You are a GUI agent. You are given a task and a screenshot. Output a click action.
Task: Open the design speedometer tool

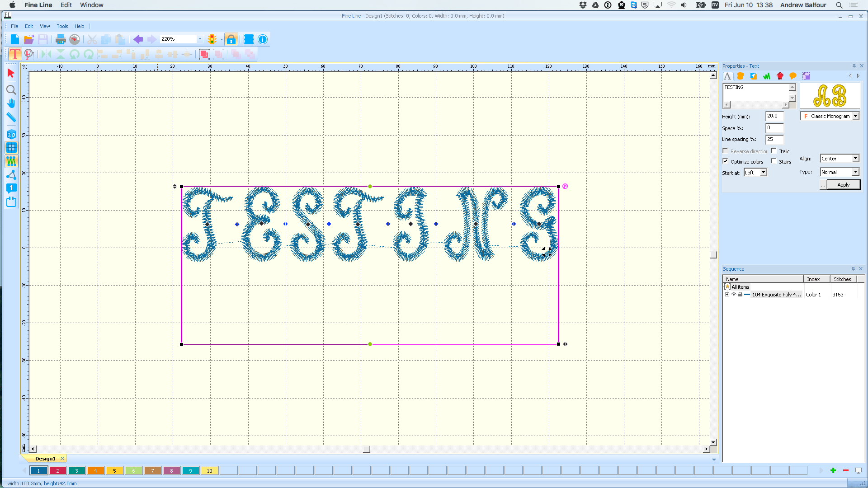(75, 39)
